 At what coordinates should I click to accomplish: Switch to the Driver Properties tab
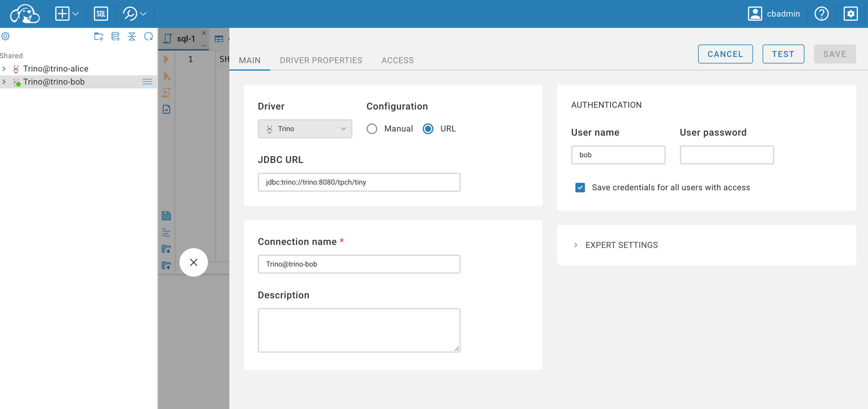(321, 60)
